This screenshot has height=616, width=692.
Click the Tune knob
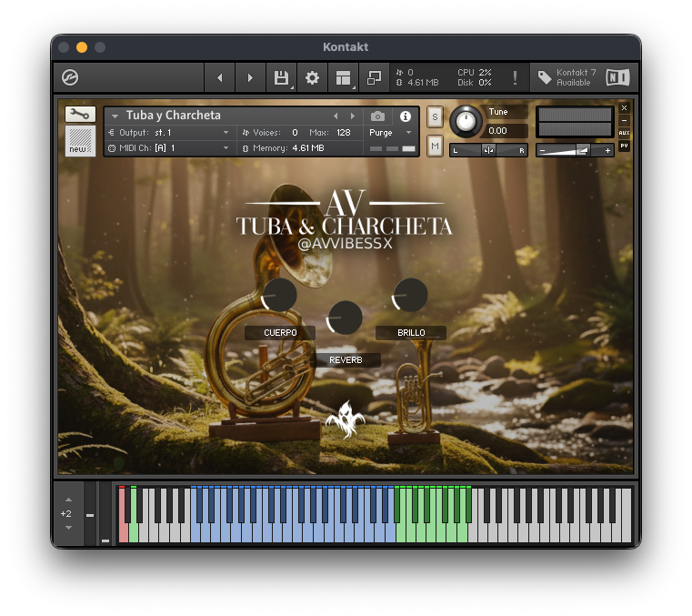click(466, 120)
